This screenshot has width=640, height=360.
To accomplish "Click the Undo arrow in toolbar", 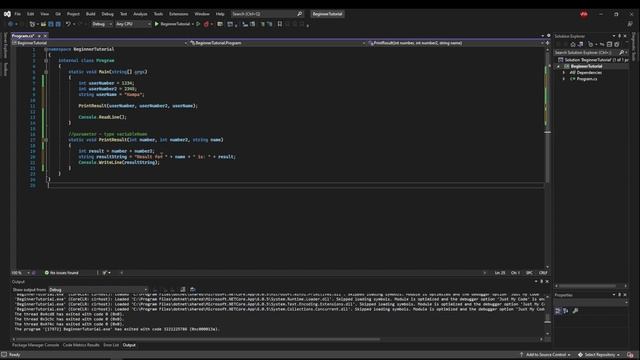I will (x=68, y=24).
